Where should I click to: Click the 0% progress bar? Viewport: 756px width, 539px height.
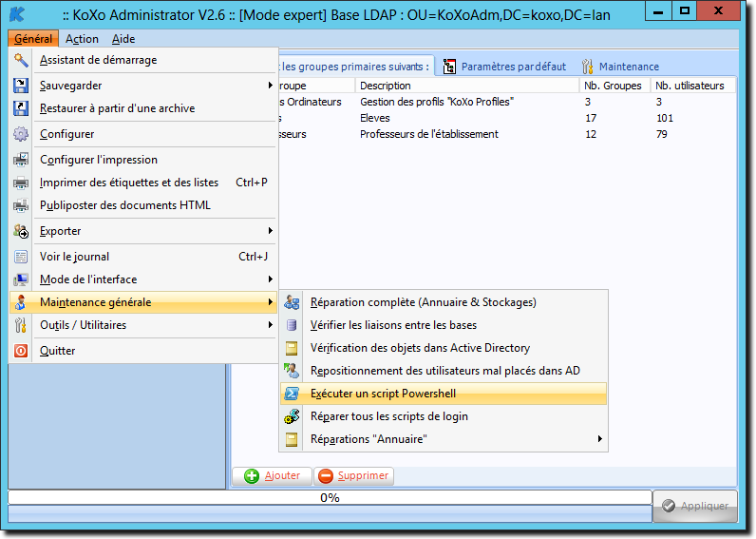click(331, 497)
